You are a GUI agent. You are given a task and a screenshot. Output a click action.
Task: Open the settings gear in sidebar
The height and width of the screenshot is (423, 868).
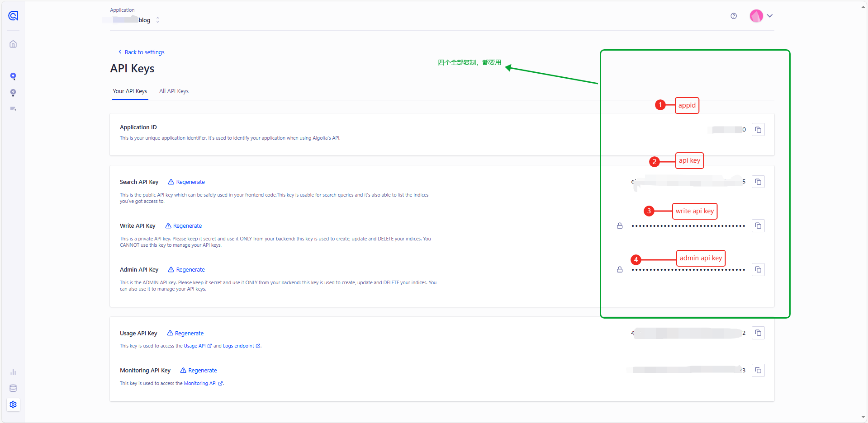tap(13, 404)
